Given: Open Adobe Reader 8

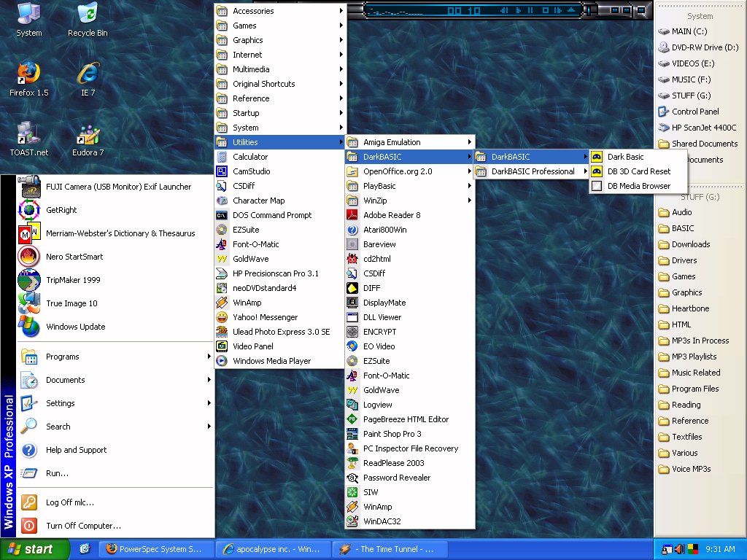Looking at the screenshot, I should click(x=410, y=215).
